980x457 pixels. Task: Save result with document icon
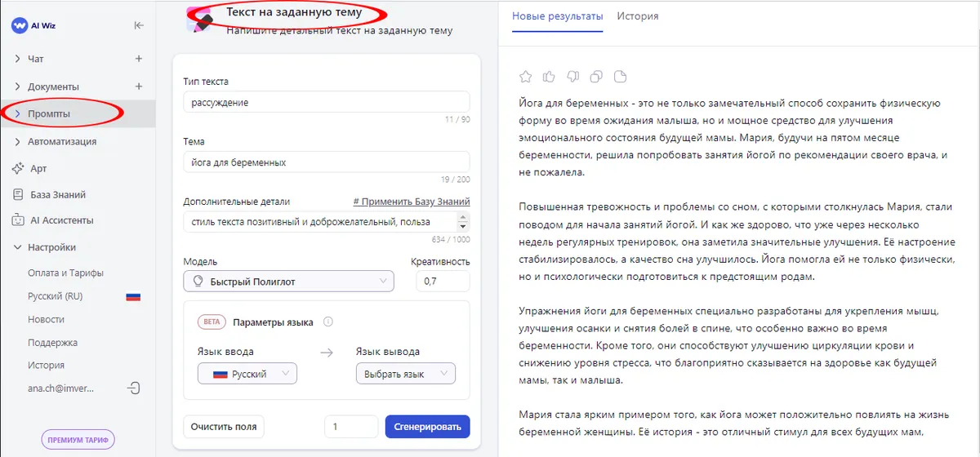click(x=621, y=77)
